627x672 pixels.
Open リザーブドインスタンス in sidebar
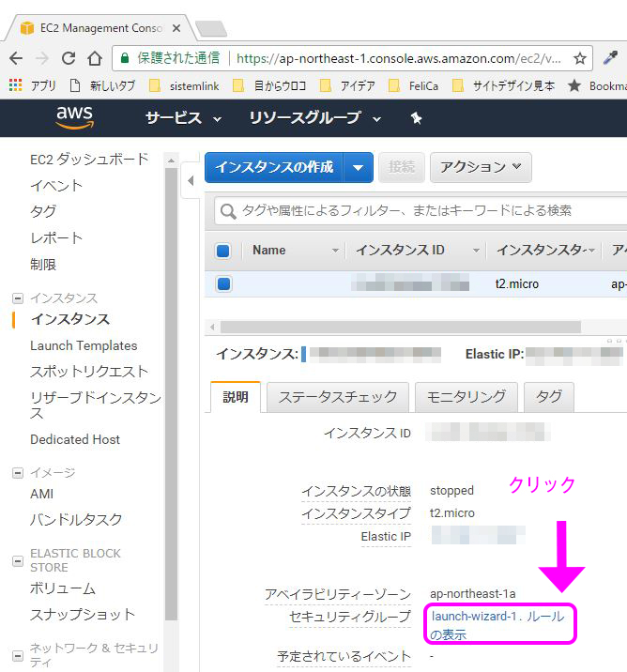96,405
